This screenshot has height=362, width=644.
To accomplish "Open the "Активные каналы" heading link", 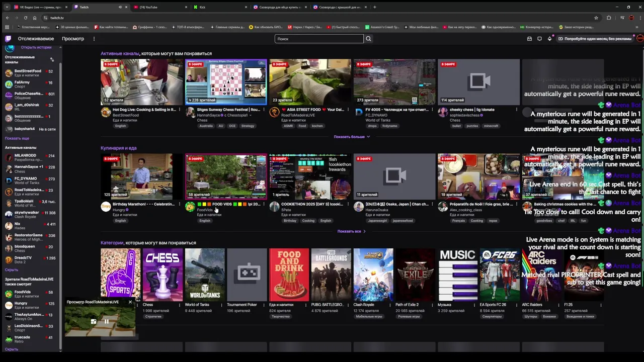I will tap(120, 53).
